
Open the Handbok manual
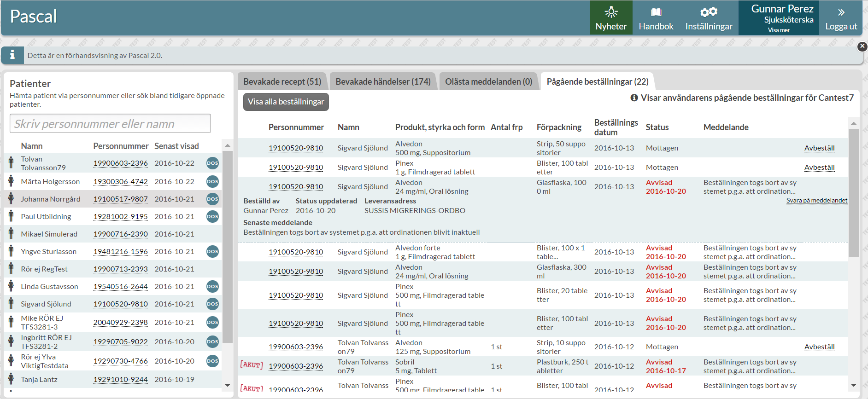pyautogui.click(x=656, y=17)
